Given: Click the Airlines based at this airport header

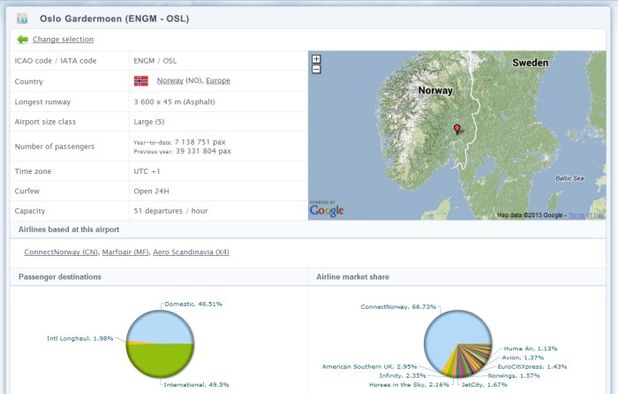Looking at the screenshot, I should click(x=69, y=229).
